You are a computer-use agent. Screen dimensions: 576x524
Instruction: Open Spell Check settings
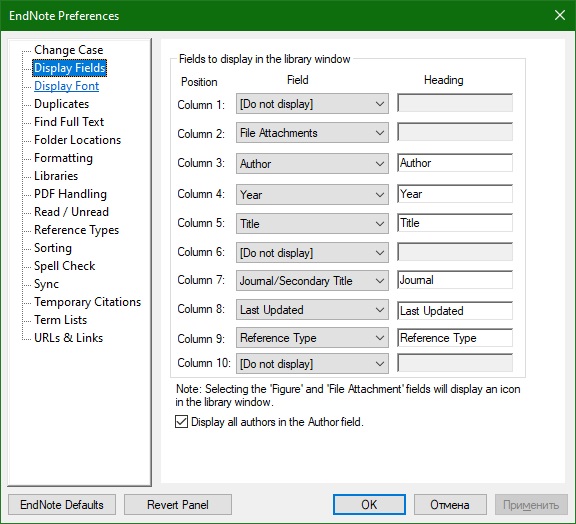tap(64, 266)
